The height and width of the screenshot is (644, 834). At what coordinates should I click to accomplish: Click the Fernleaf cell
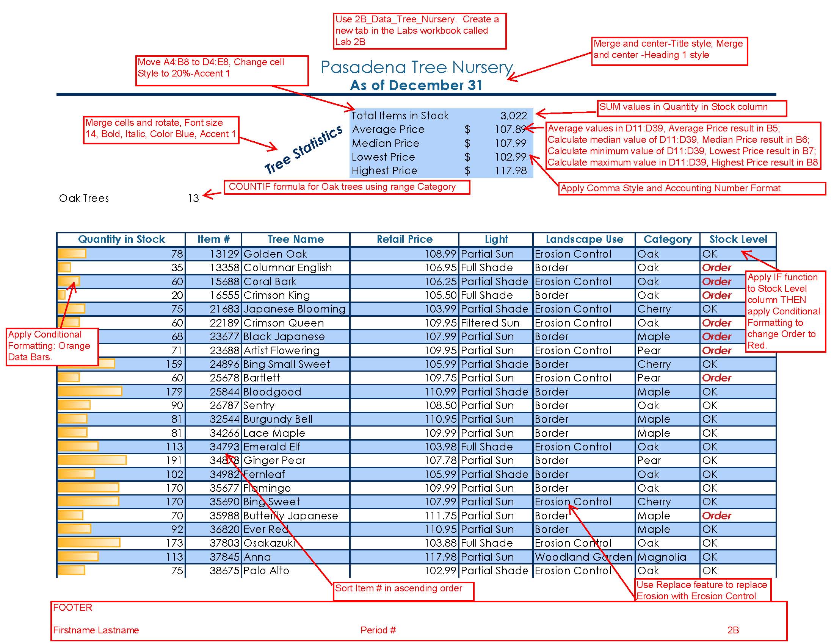(296, 474)
